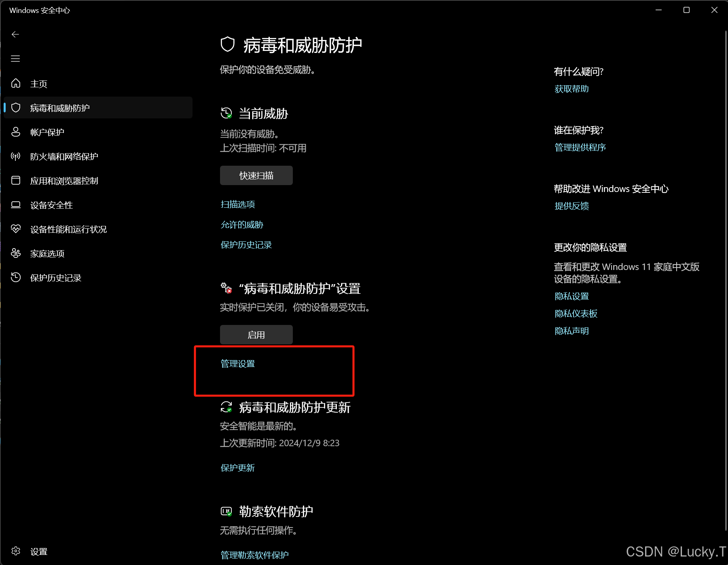Click the 管理提供程序 link
Viewport: 728px width, 565px height.
[580, 148]
